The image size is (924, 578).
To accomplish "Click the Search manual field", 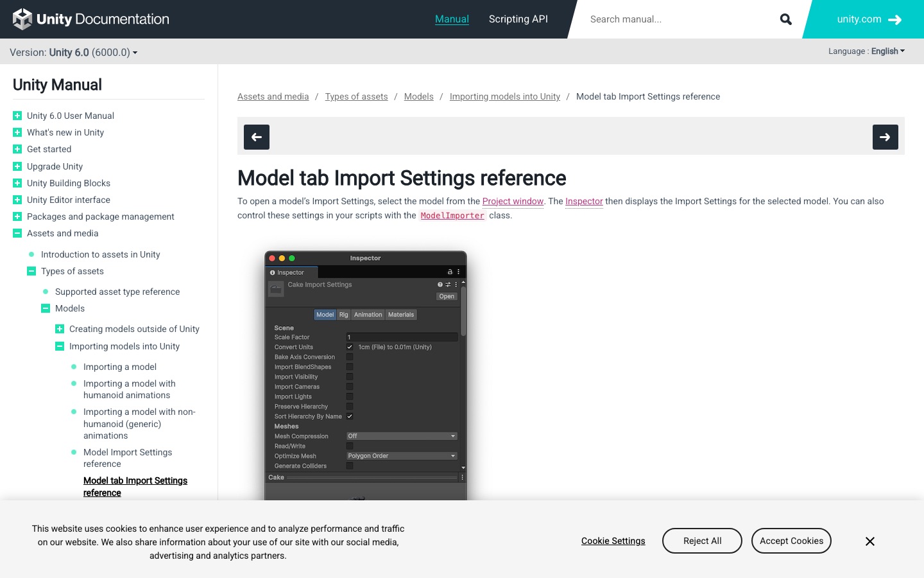I will pyautogui.click(x=677, y=19).
